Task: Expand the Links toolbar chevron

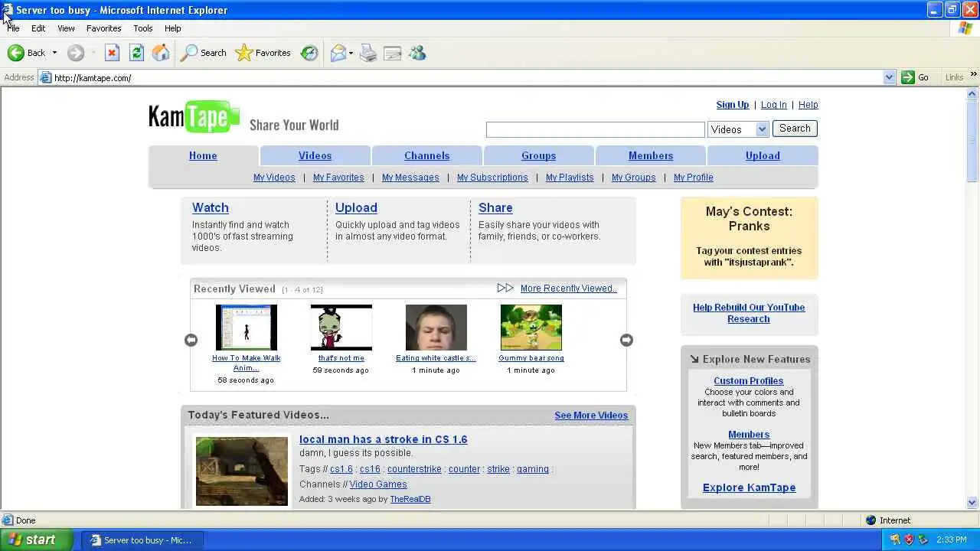Action: [x=974, y=75]
